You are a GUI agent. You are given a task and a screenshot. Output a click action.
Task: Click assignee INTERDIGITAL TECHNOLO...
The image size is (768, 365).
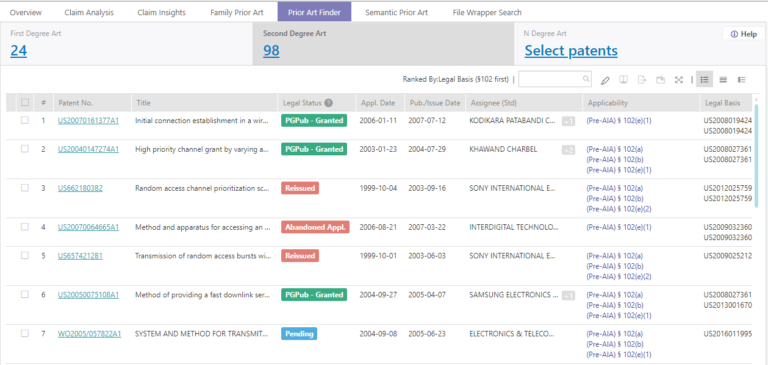tap(514, 227)
